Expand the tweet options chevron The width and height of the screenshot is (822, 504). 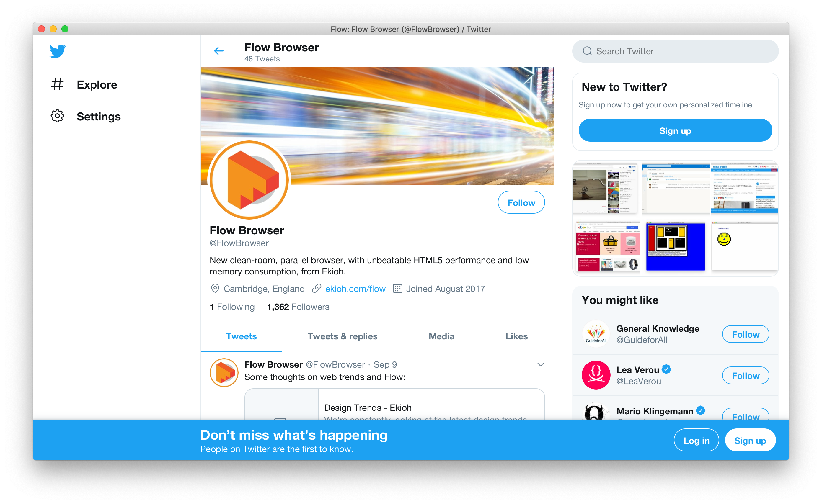tap(540, 365)
